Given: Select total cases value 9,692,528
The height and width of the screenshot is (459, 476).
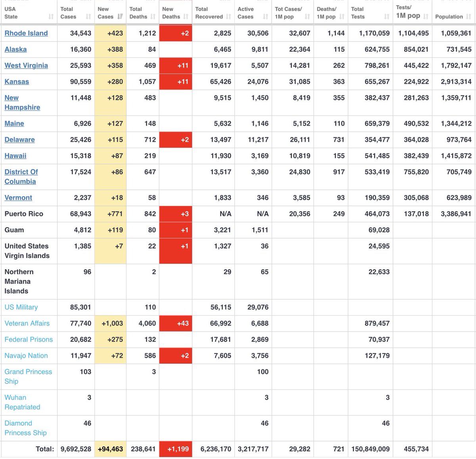Looking at the screenshot, I should click(x=76, y=449).
